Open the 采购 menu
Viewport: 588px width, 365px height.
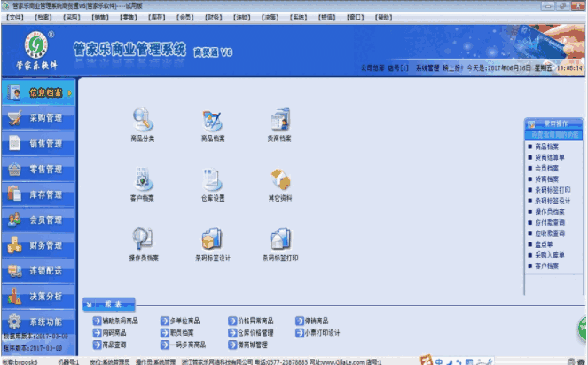[x=72, y=17]
